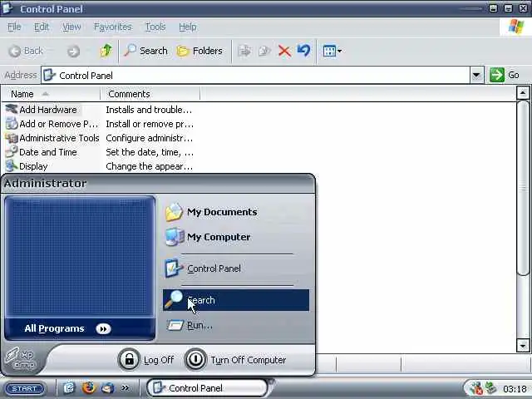Click the red Delete icon
This screenshot has height=399, width=532.
point(284,52)
